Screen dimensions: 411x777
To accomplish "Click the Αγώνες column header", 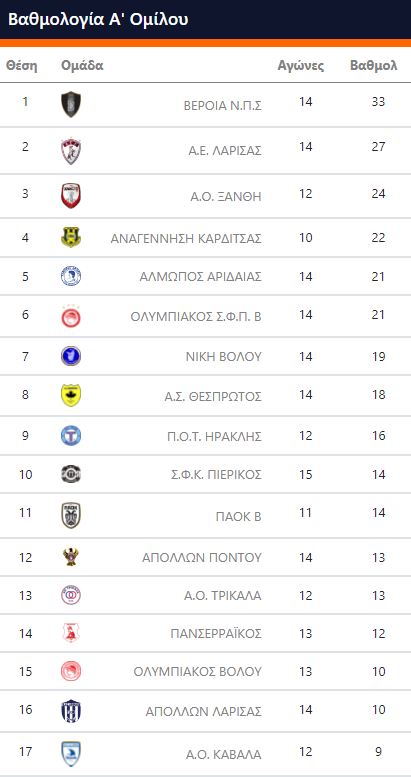I will coord(300,65).
